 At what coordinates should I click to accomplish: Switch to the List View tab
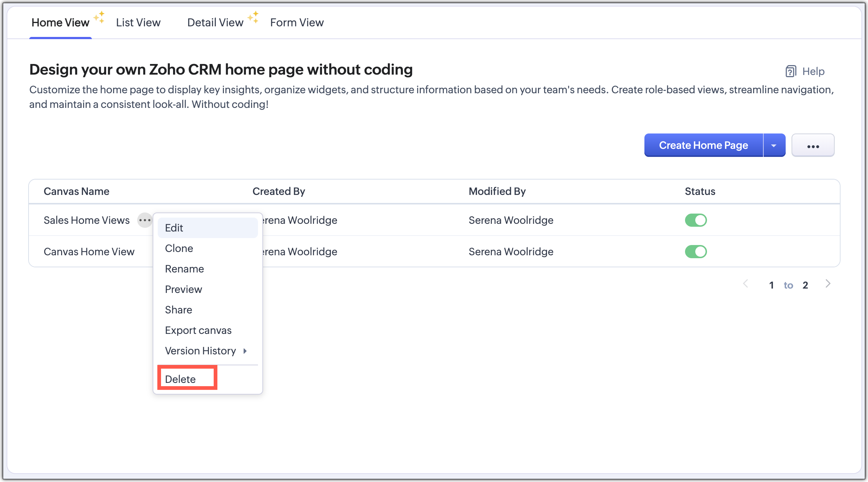click(x=138, y=23)
